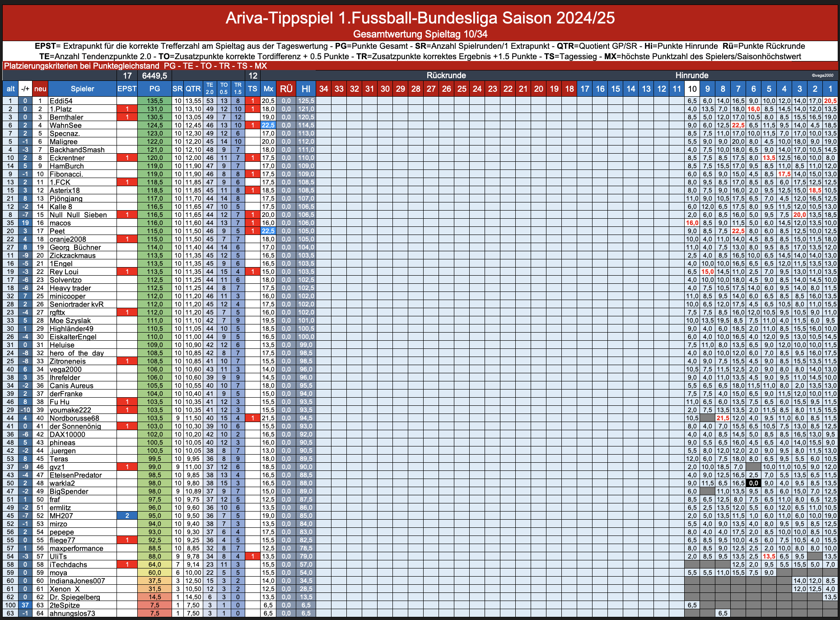
Task: Select the highlighted matchday '10' header
Action: (692, 89)
